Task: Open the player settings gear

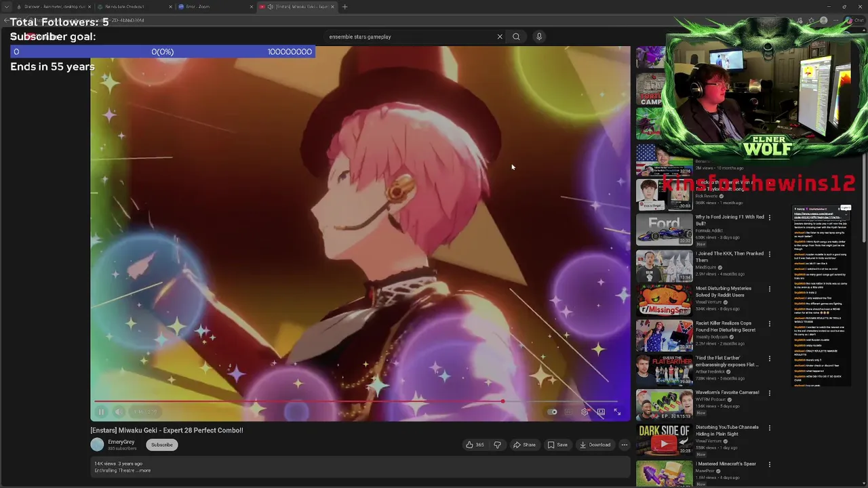Action: tap(585, 411)
